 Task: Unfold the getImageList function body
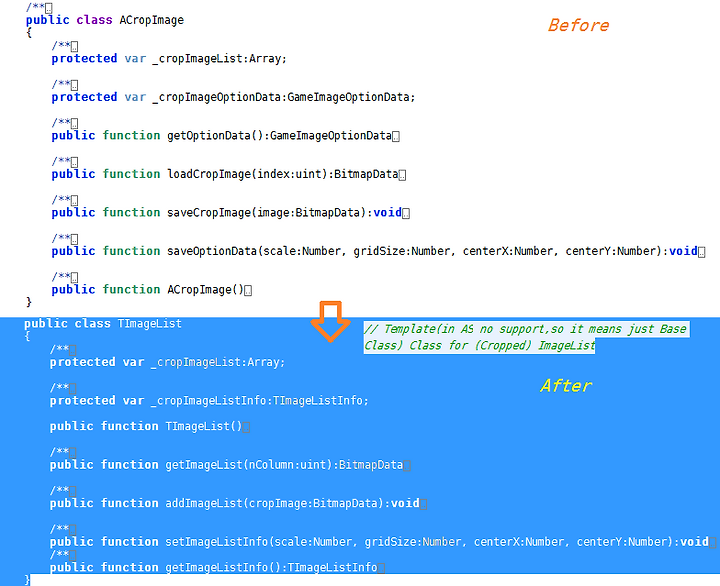(407, 466)
